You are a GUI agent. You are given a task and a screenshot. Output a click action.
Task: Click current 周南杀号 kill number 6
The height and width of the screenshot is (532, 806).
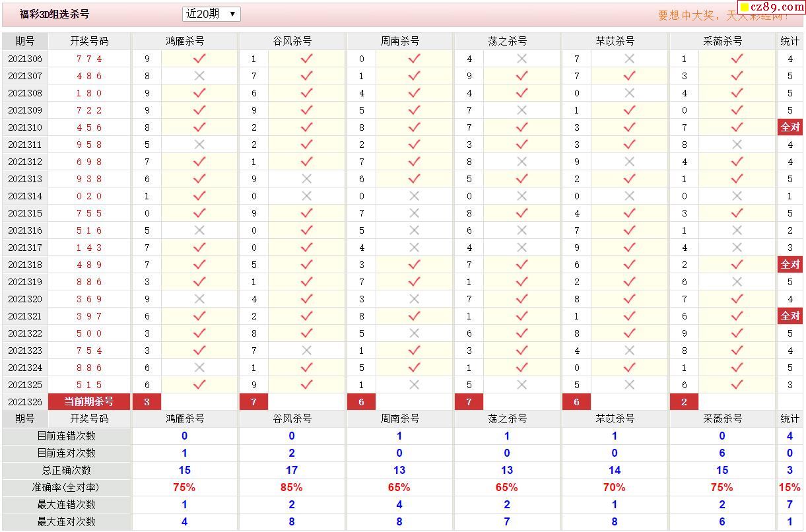click(x=362, y=402)
